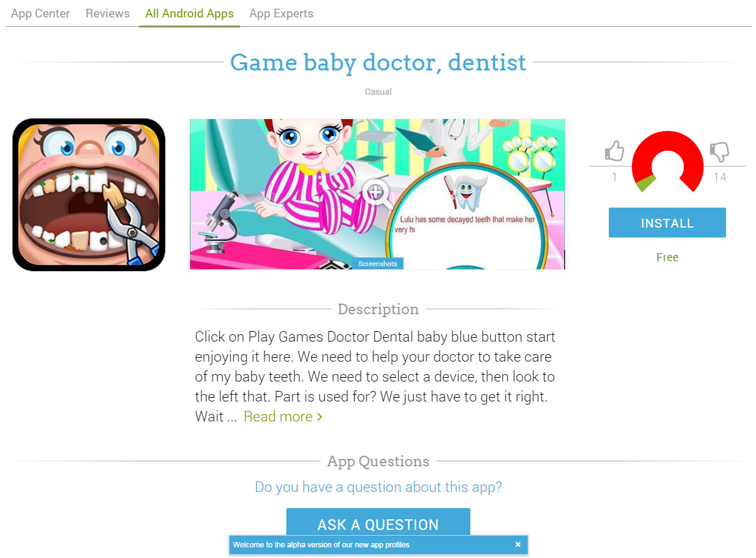Expand description with Read more link
The height and width of the screenshot is (558, 756).
[x=283, y=416]
